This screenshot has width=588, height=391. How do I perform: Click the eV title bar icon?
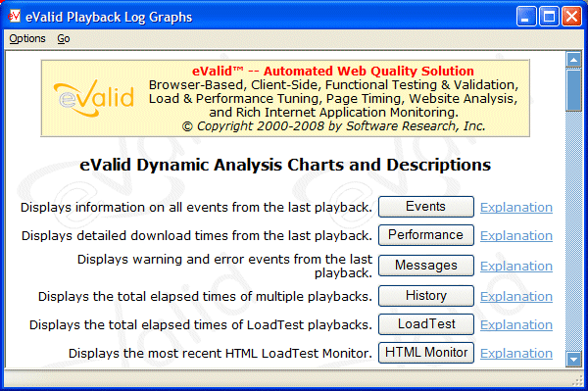[x=14, y=16]
